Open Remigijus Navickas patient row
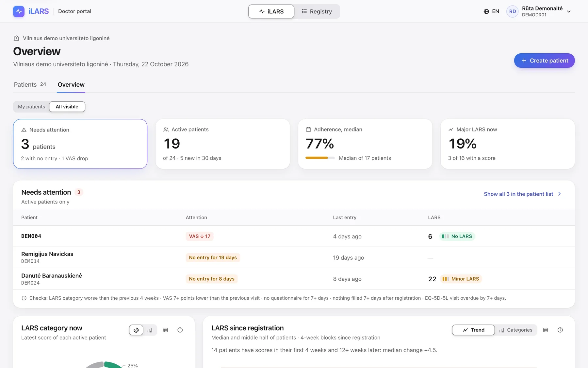Viewport: 588px width, 368px height. coord(294,257)
